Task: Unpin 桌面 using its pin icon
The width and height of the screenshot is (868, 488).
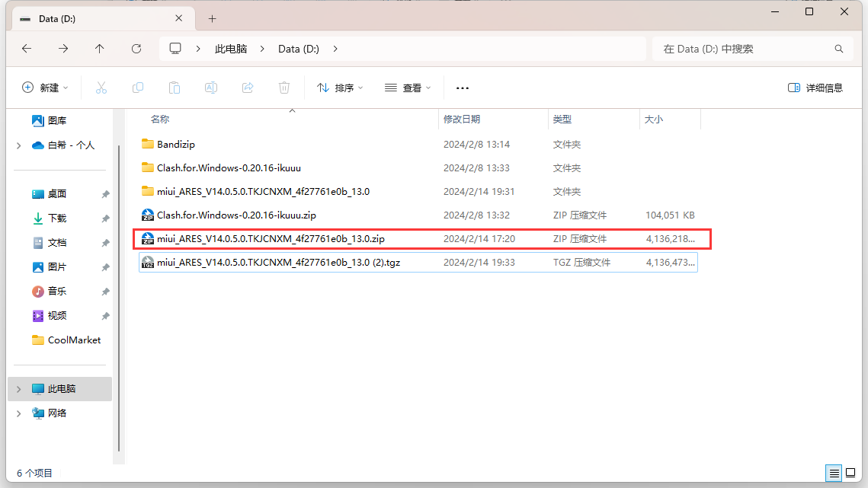Action: [x=105, y=194]
